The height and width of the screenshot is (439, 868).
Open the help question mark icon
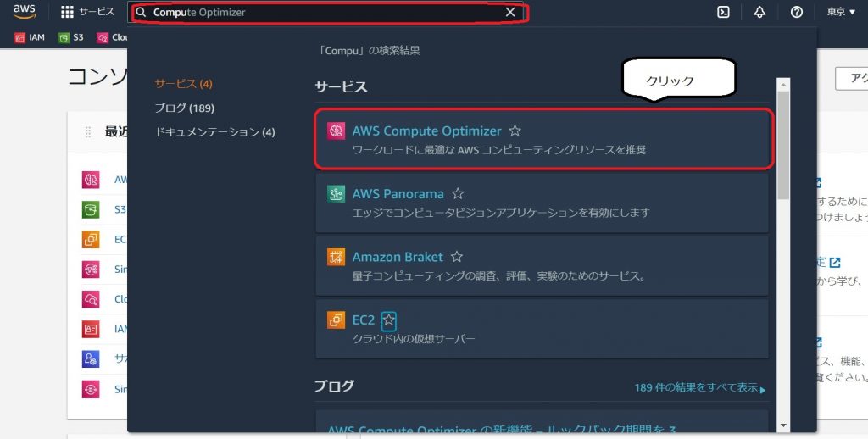[796, 12]
